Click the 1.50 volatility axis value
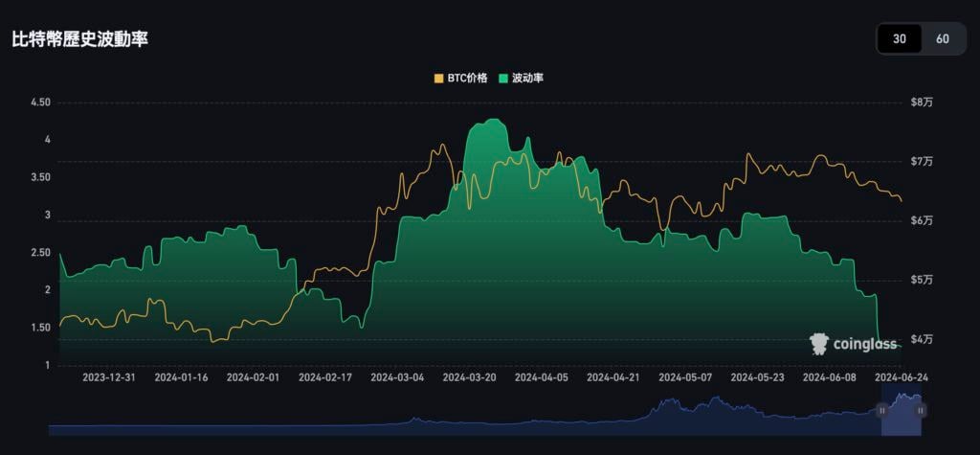980x455 pixels. (40, 328)
